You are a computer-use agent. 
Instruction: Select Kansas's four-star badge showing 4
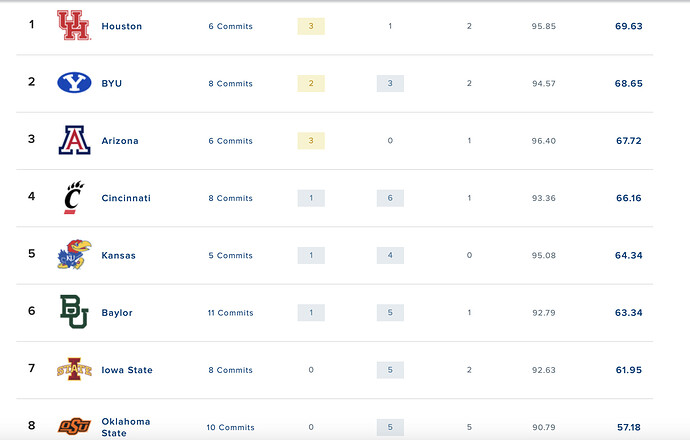coord(390,255)
